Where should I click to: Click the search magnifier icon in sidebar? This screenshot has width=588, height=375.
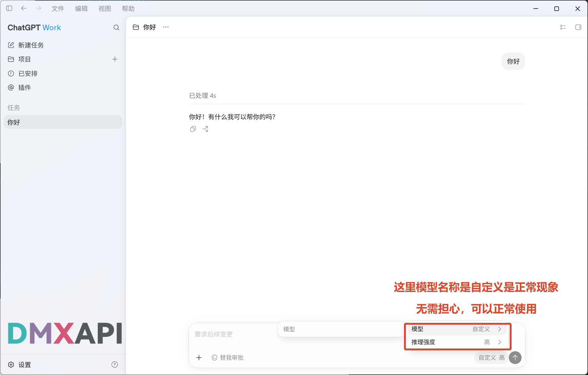coord(116,27)
